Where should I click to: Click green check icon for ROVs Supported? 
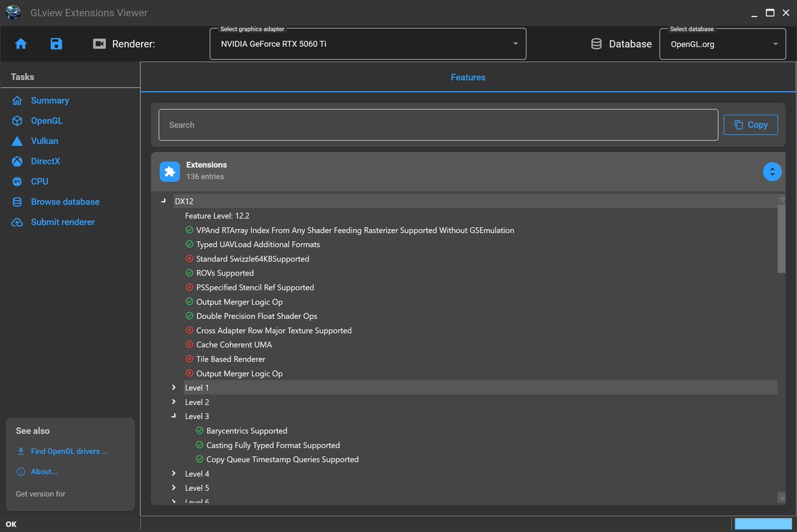click(189, 273)
